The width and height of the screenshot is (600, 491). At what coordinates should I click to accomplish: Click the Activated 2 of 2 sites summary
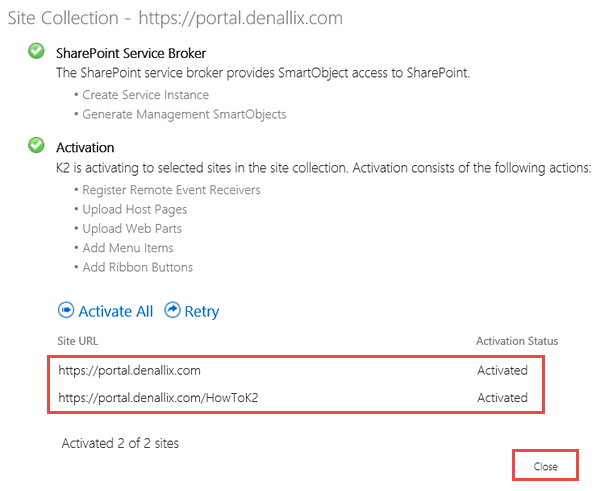click(x=120, y=443)
